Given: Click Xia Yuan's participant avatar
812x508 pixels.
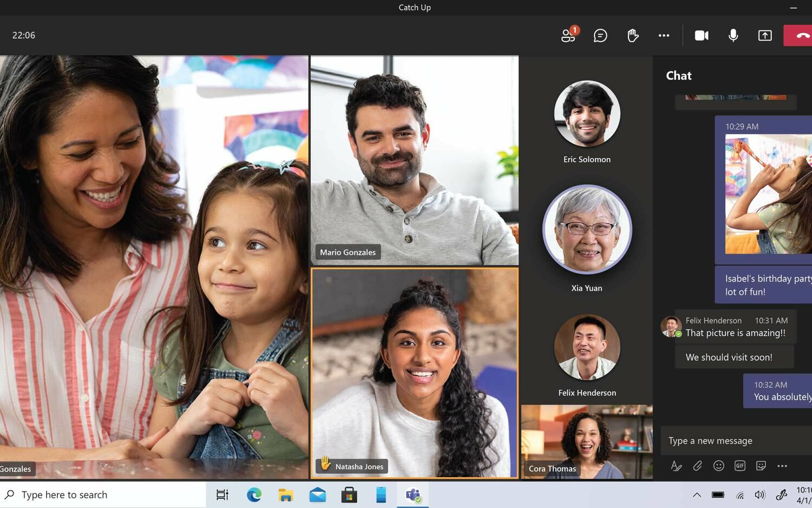Looking at the screenshot, I should (587, 230).
